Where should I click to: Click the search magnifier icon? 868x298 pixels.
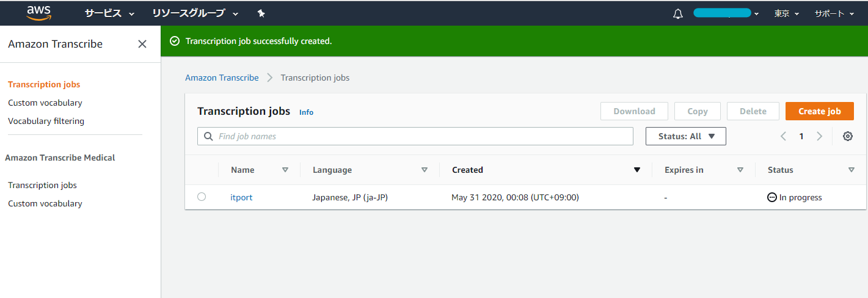click(208, 136)
